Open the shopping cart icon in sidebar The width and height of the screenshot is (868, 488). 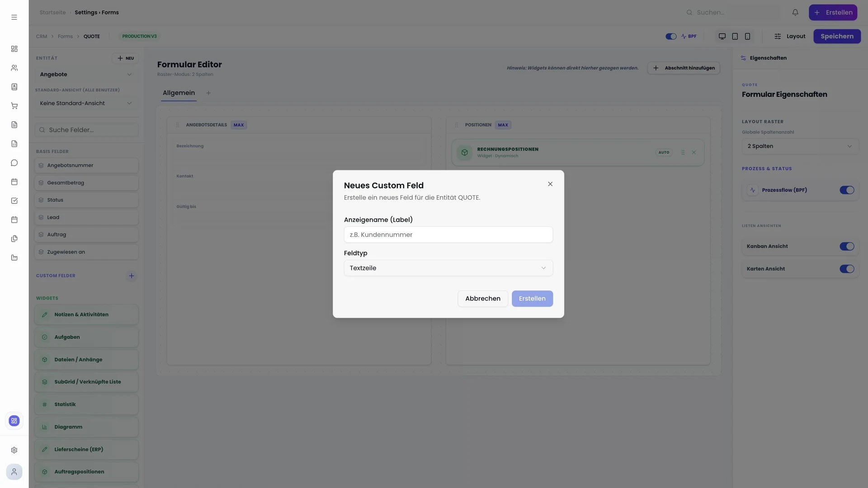(x=14, y=106)
